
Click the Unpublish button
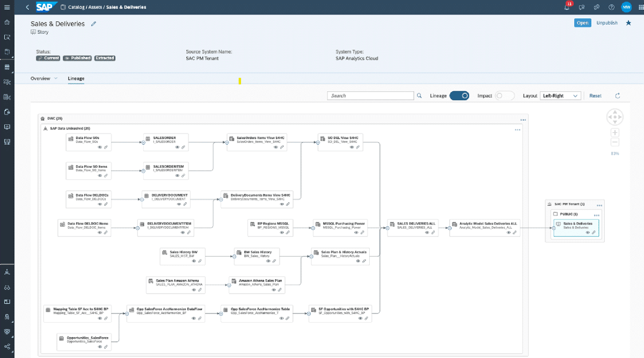coord(607,23)
